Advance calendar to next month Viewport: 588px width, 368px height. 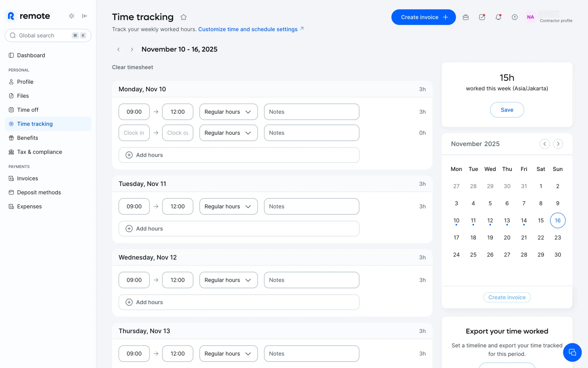coord(558,144)
